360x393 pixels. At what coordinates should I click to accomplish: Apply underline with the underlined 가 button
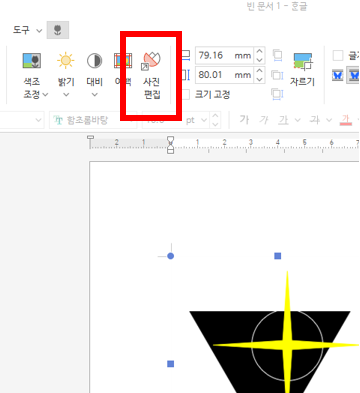click(x=284, y=120)
